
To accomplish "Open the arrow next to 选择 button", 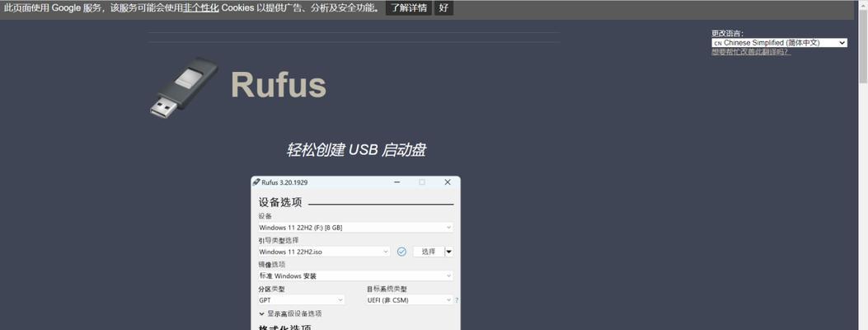I will pyautogui.click(x=449, y=252).
